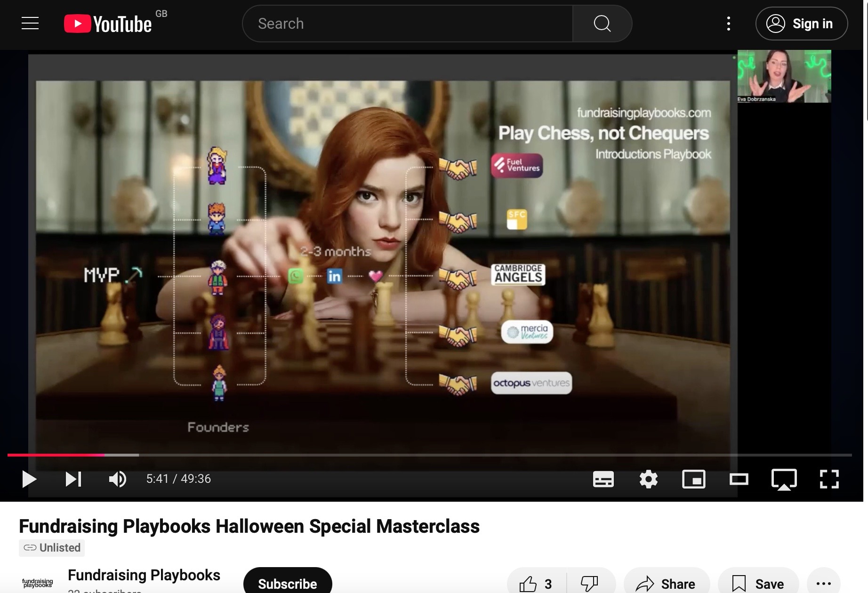Subscribe to Fundraising Playbooks channel
The height and width of the screenshot is (593, 868).
[x=288, y=584]
